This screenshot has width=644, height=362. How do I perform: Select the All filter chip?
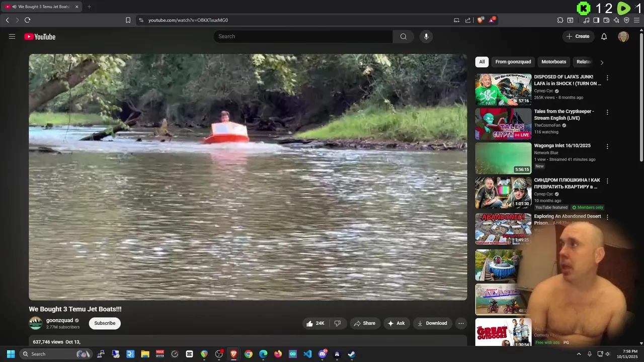[482, 62]
